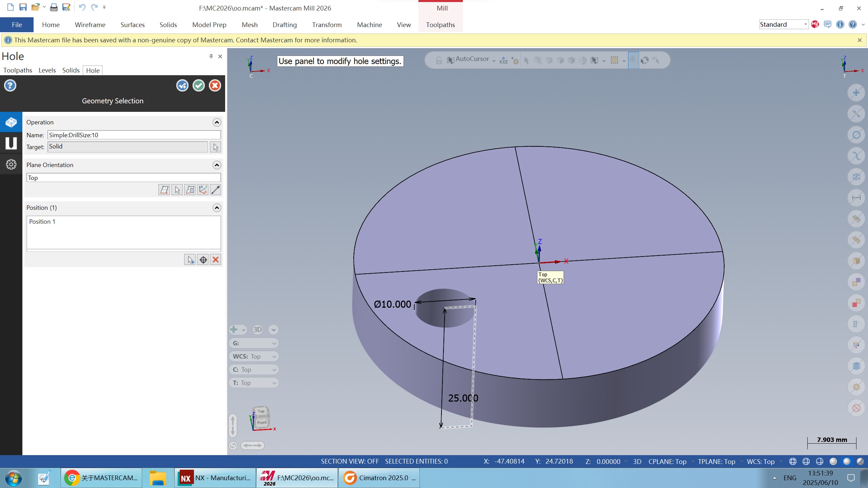Image resolution: width=868 pixels, height=488 pixels.
Task: Collapse the Operation section
Action: pyautogui.click(x=217, y=122)
